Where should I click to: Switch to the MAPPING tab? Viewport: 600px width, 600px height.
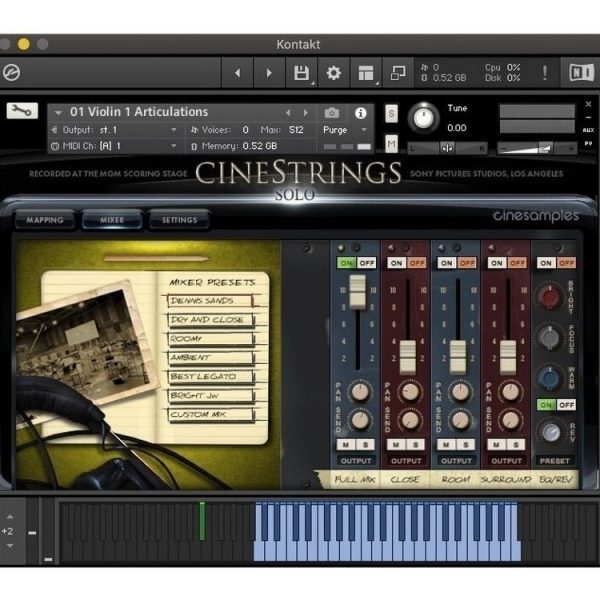tap(45, 220)
